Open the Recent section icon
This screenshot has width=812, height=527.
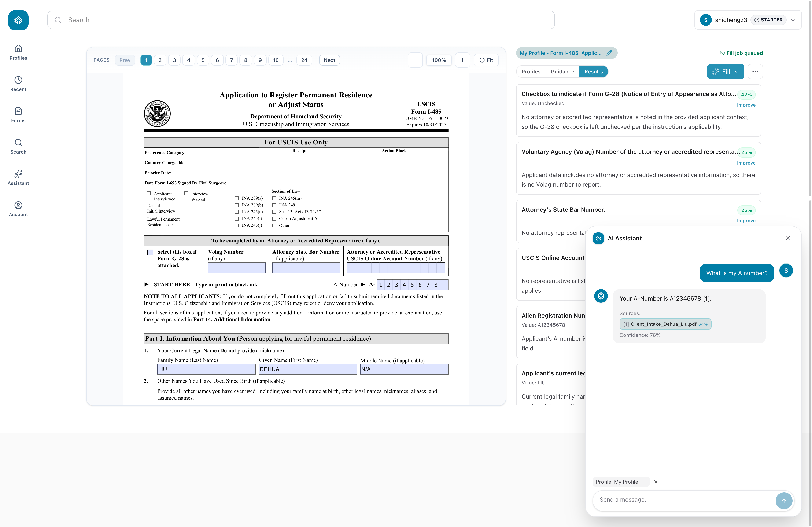pos(18,80)
